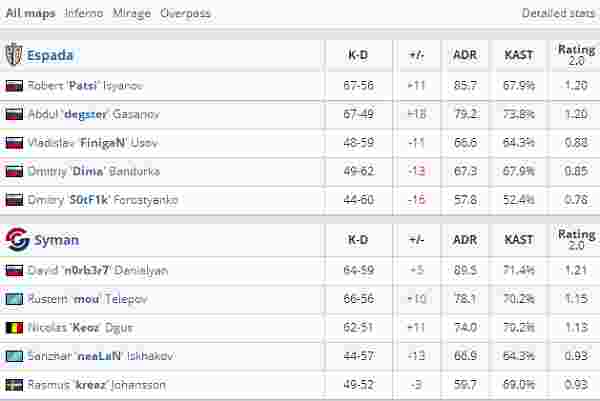Open the Espada team page link
This screenshot has width=600, height=401.
click(52, 55)
